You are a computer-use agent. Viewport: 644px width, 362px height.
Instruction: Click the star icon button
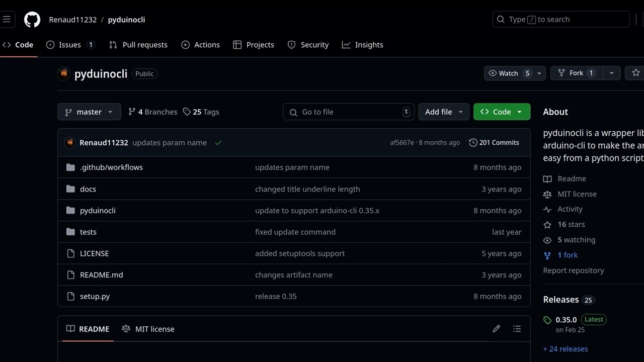pyautogui.click(x=636, y=73)
